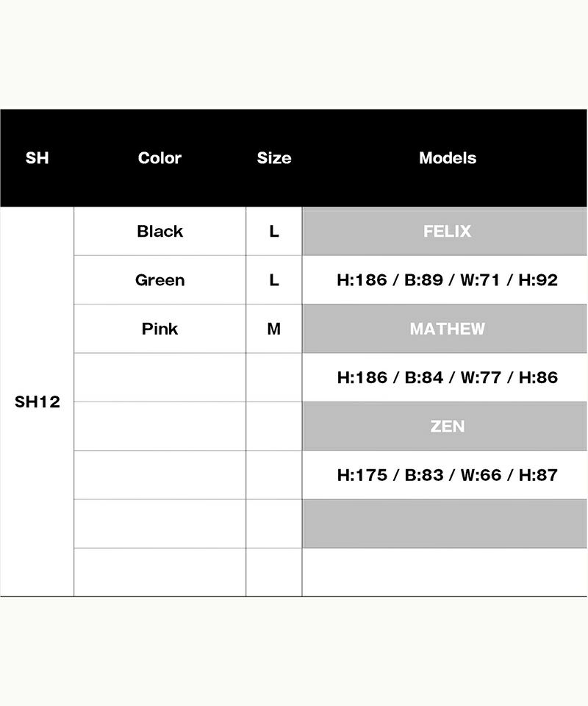588x706 pixels.
Task: Click the empty color cell below Pink
Action: pos(159,377)
